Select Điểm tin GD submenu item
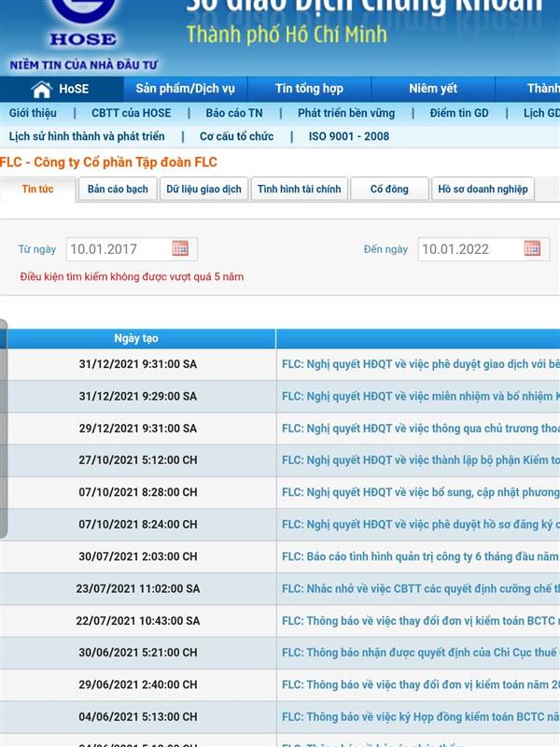 (x=459, y=113)
